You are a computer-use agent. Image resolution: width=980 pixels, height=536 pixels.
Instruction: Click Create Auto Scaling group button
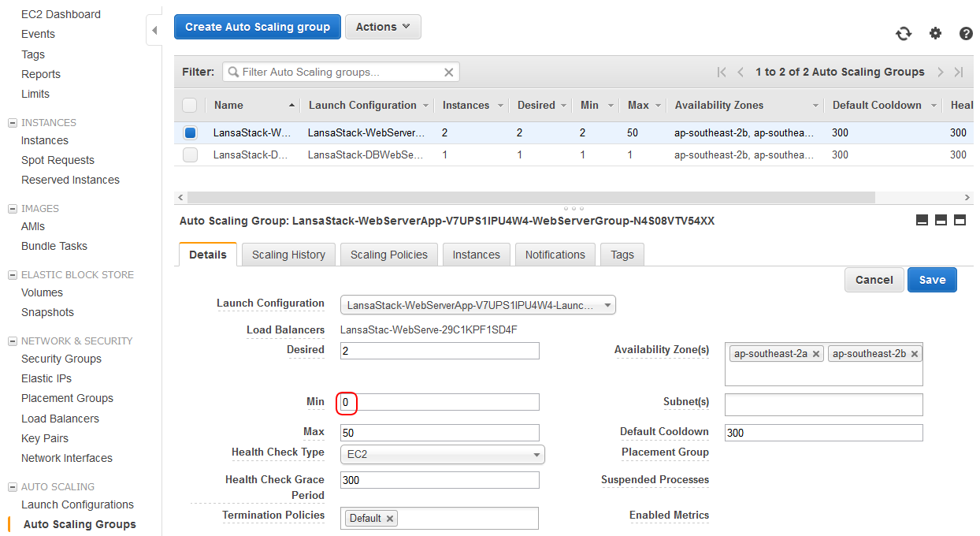click(x=258, y=27)
